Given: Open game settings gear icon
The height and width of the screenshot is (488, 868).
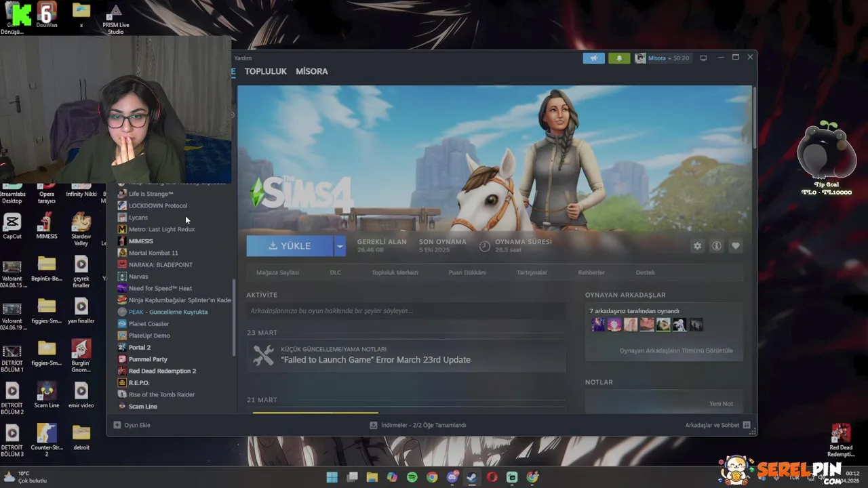Looking at the screenshot, I should pyautogui.click(x=697, y=246).
